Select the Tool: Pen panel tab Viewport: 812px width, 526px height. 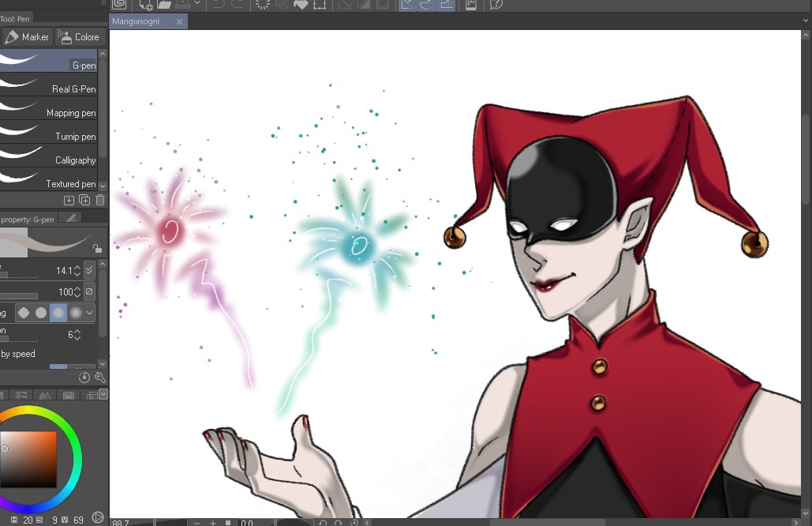pyautogui.click(x=16, y=19)
